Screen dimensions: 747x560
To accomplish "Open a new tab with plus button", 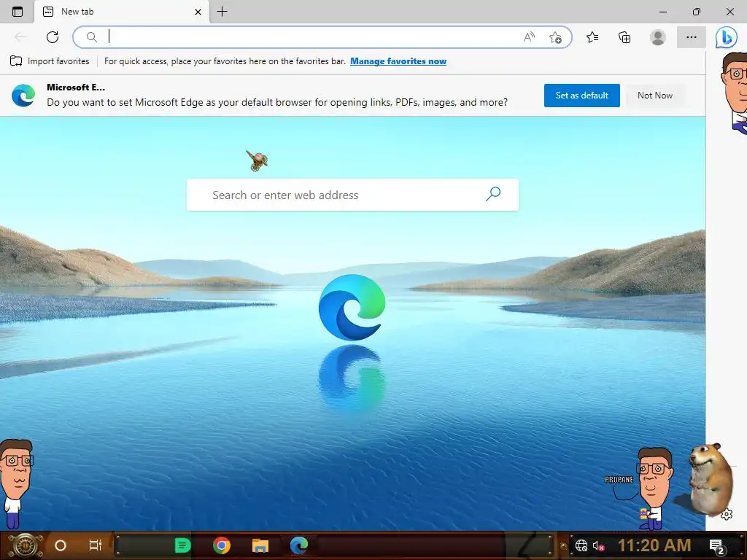I will point(222,12).
